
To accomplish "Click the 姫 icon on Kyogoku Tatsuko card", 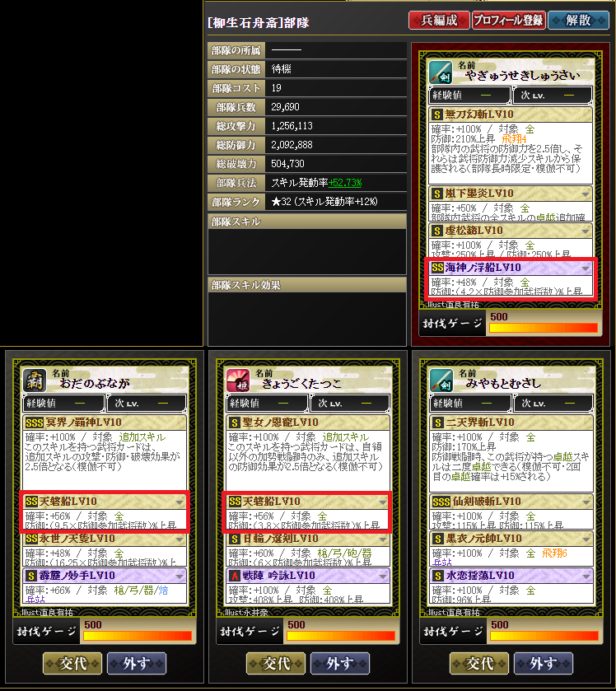I will (238, 381).
